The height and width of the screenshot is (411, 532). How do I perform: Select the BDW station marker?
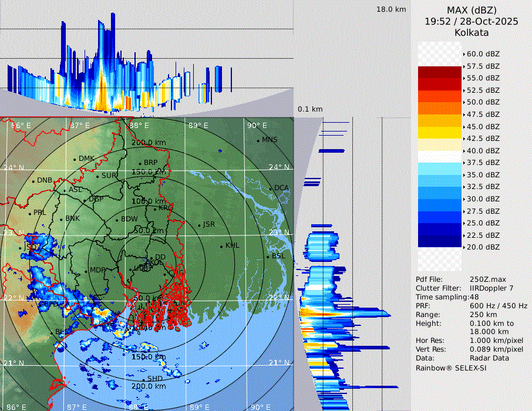(117, 220)
